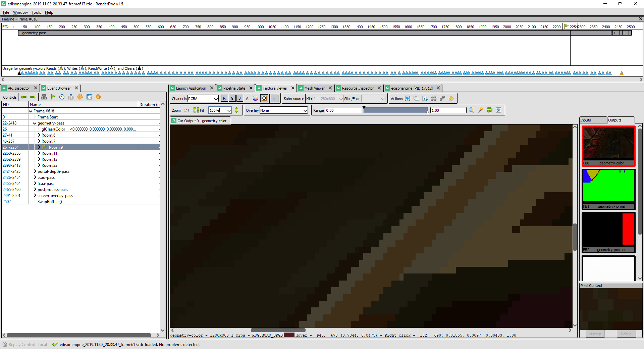
Task: Toggle the checkerboard alpha background
Action: pyautogui.click(x=265, y=98)
